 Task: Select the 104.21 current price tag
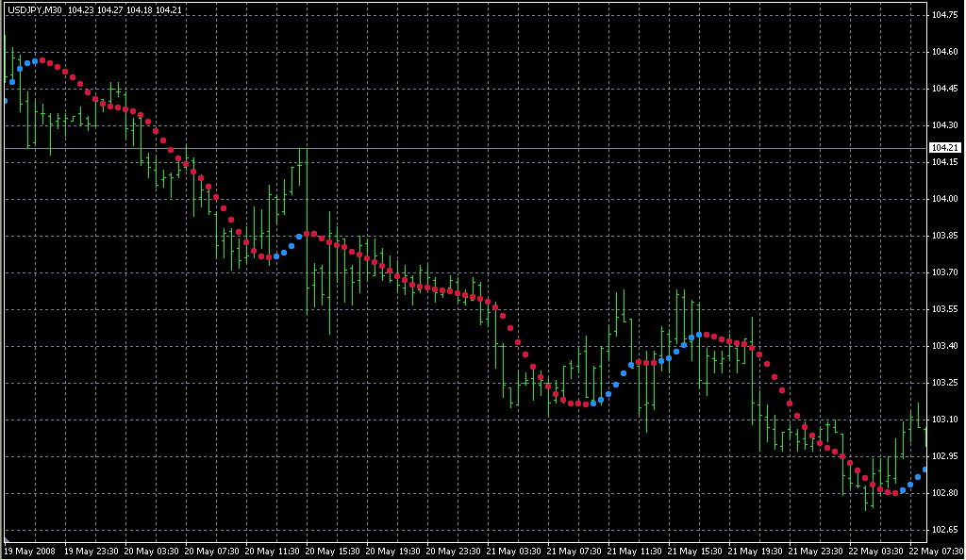tap(944, 148)
